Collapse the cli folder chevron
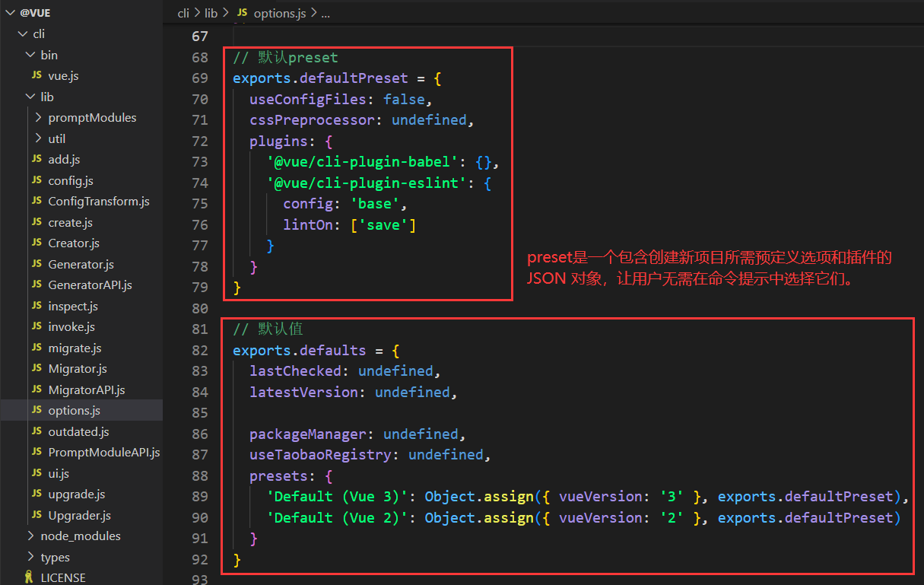Viewport: 924px width, 585px height. pos(22,33)
